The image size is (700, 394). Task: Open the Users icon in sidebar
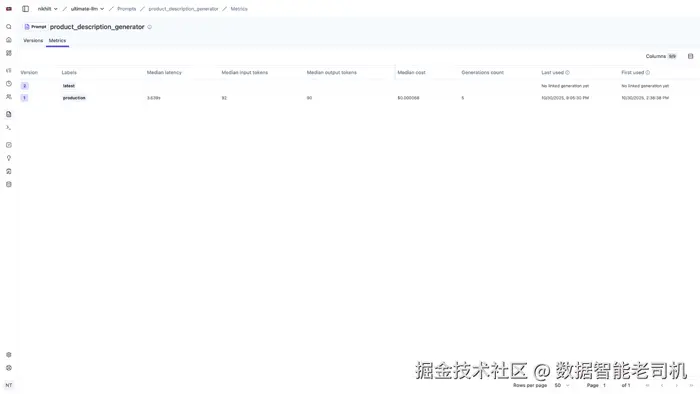[8, 97]
